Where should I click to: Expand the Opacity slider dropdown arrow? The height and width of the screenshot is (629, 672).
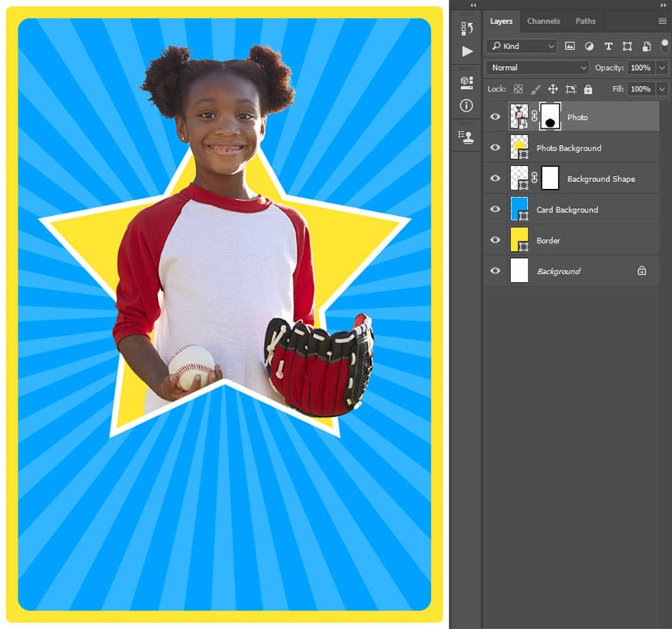coord(661,68)
